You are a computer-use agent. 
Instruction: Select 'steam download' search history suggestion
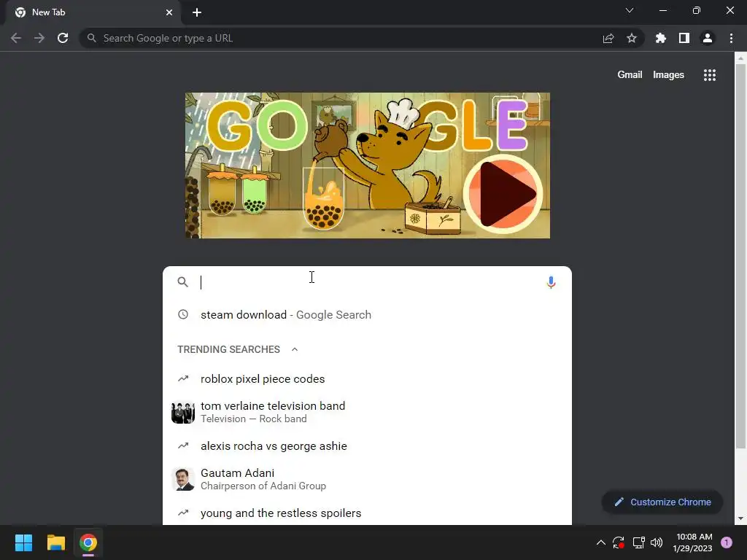[x=367, y=315]
